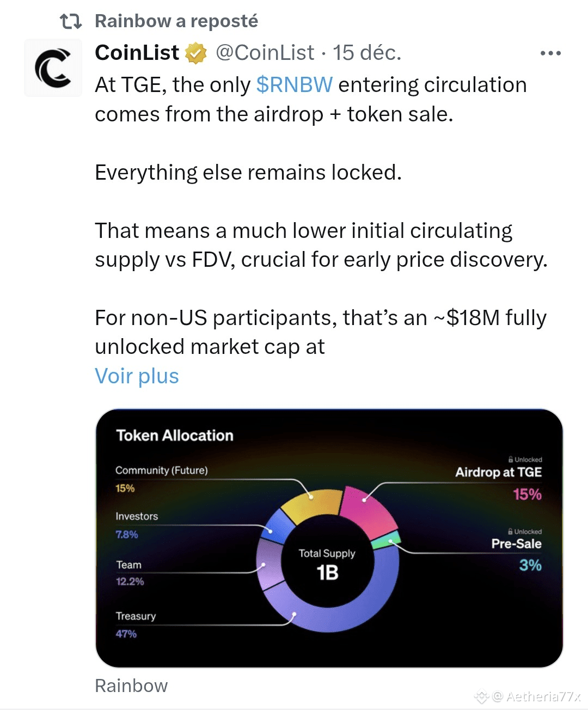Viewport: 588px width, 710px height.
Task: Click Rainbow a reposté label
Action: tap(176, 21)
